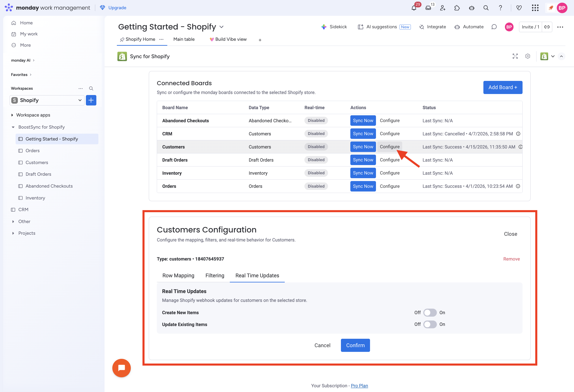Click the heart favorites icon in top bar
The width and height of the screenshot is (574, 392).
tap(519, 8)
